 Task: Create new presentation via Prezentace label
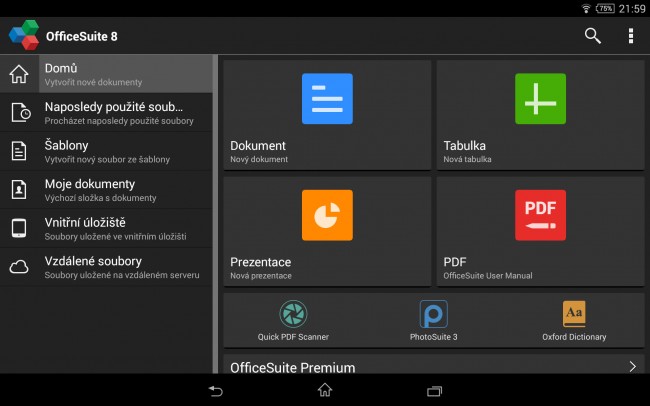[x=260, y=262]
